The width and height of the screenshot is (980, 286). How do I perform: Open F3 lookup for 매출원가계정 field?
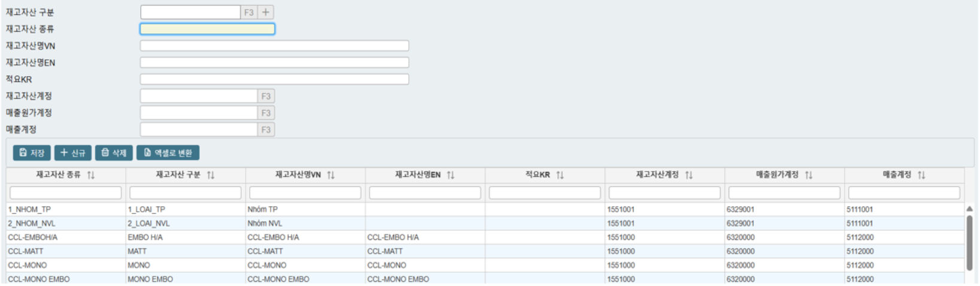(266, 113)
